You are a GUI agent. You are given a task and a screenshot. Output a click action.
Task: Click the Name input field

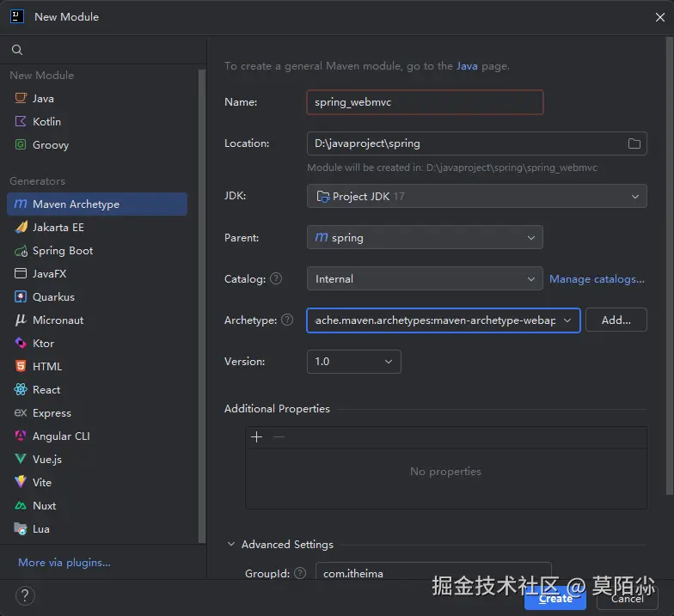425,102
